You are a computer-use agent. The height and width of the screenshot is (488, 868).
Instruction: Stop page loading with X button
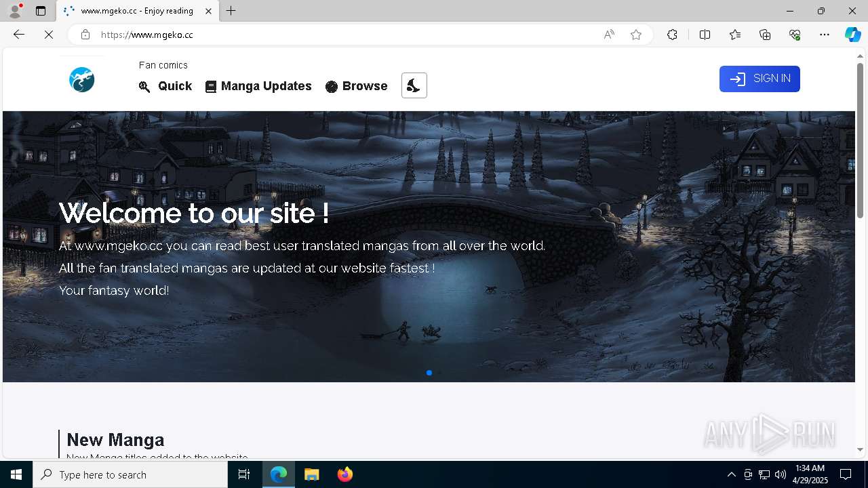49,35
